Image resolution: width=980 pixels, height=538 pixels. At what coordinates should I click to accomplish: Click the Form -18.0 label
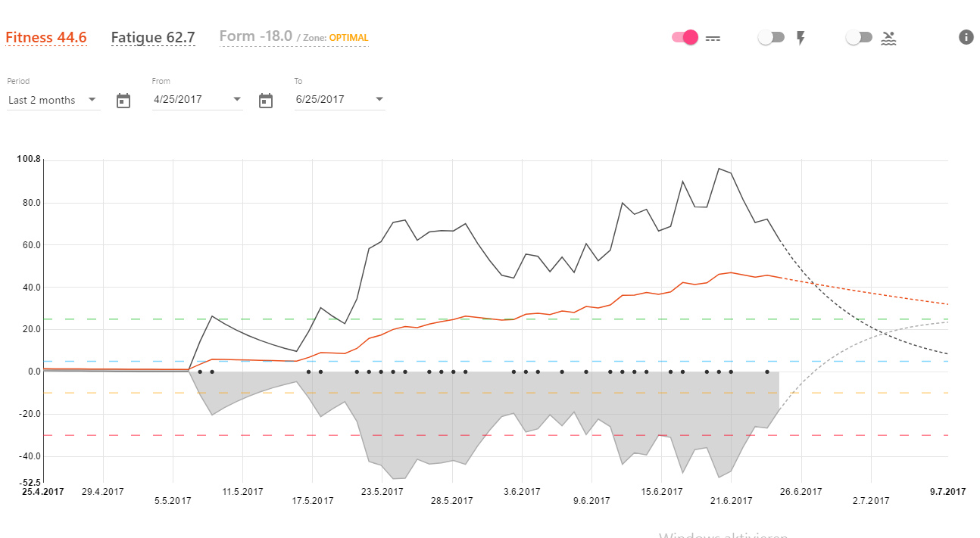coord(255,36)
